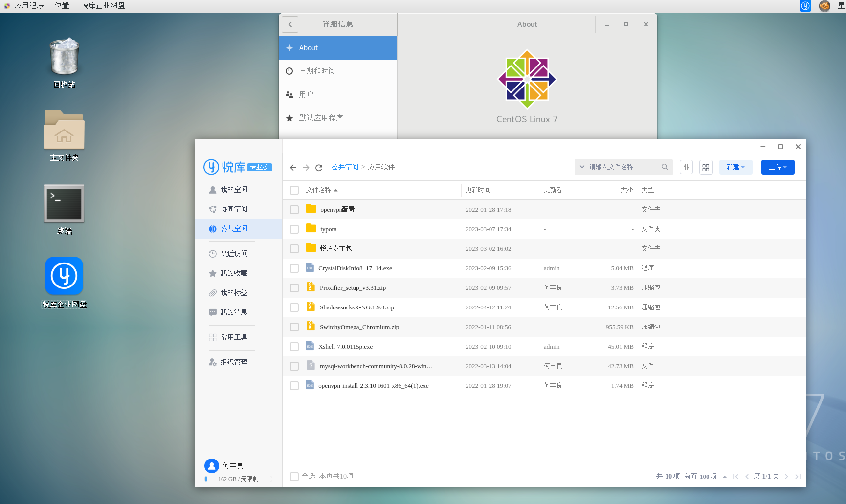The height and width of the screenshot is (504, 846).
Task: Click the search magnifier icon
Action: click(x=665, y=167)
